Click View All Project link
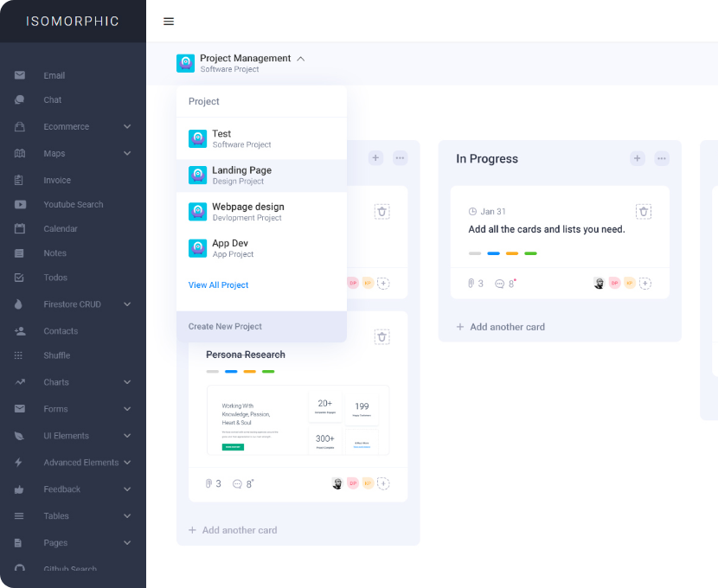Screen dimensions: 718x588 (x=218, y=284)
